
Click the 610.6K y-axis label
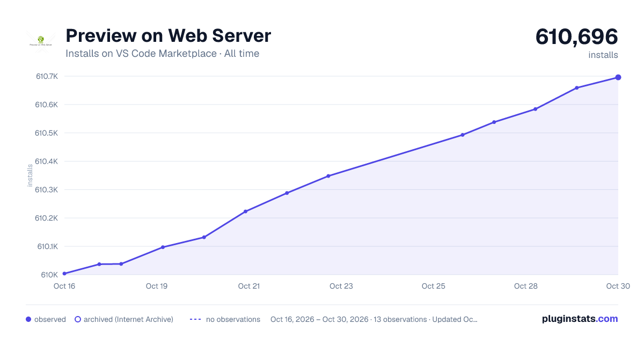[x=47, y=105]
